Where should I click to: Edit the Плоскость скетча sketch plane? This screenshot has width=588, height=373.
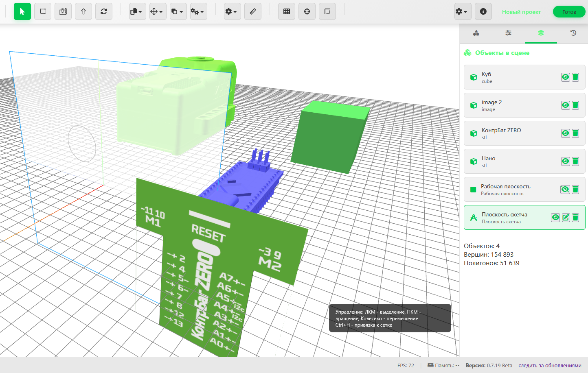click(x=566, y=218)
